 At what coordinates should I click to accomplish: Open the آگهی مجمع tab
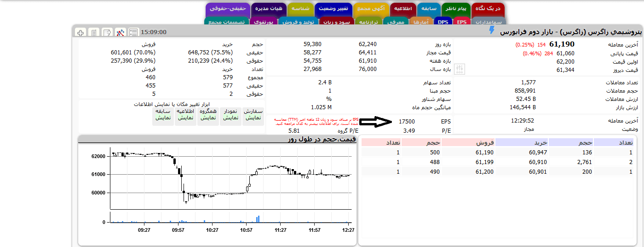point(371,8)
